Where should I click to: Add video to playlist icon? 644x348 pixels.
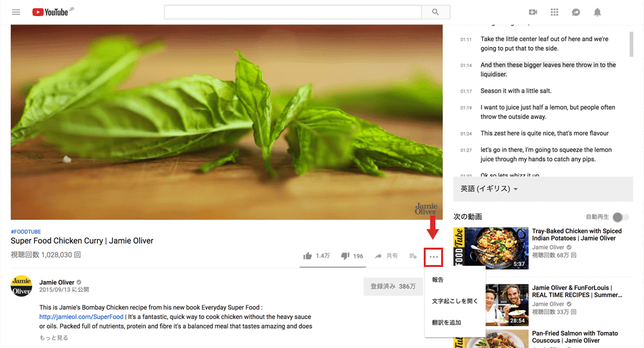click(x=413, y=256)
